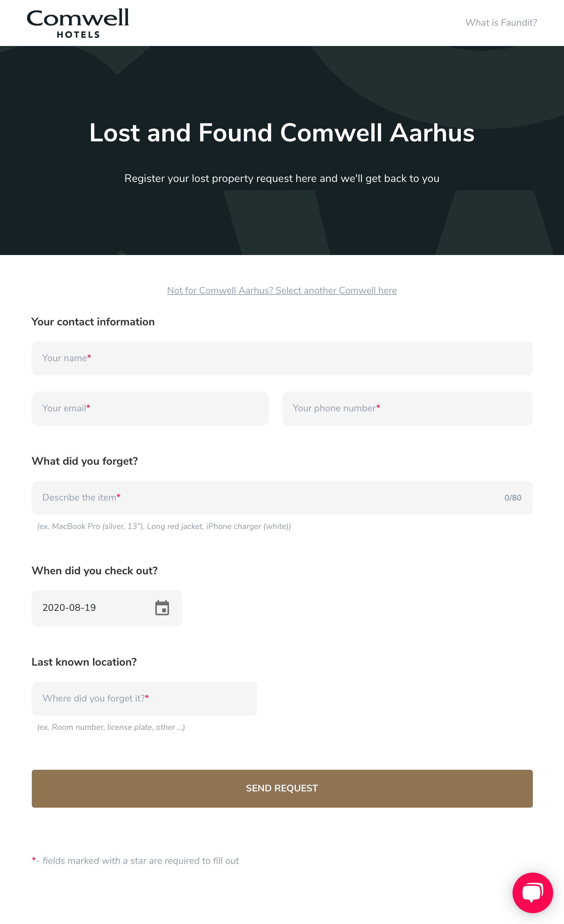Click the Register your lost property subtitle
Screen dimensions: 564x924
[x=282, y=179]
